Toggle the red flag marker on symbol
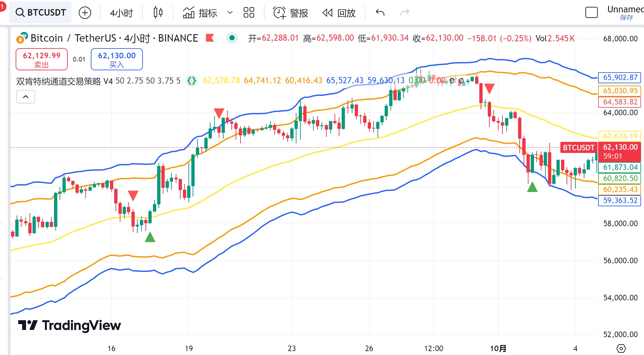The height and width of the screenshot is (355, 644). (x=210, y=38)
